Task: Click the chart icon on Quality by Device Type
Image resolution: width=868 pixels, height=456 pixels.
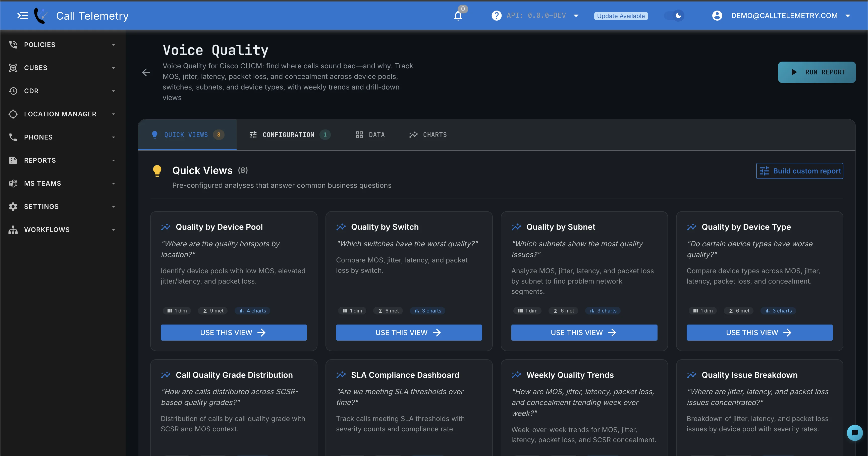Action: 691,227
